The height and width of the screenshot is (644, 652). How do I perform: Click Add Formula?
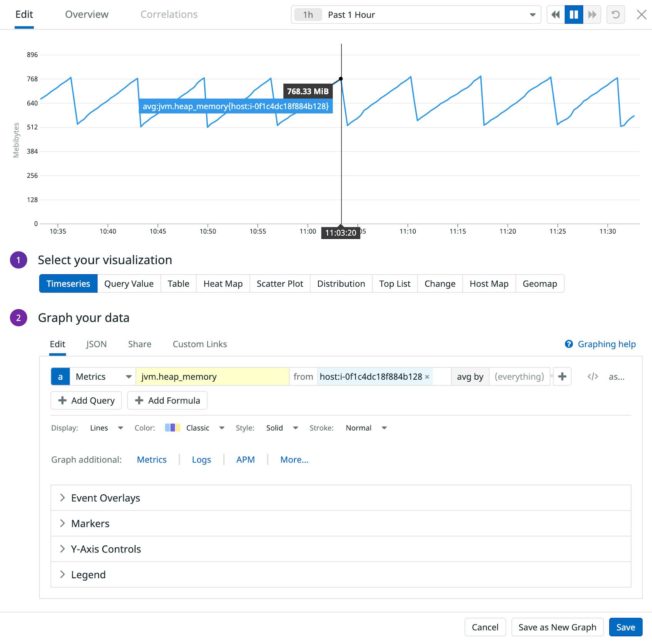[x=167, y=400]
